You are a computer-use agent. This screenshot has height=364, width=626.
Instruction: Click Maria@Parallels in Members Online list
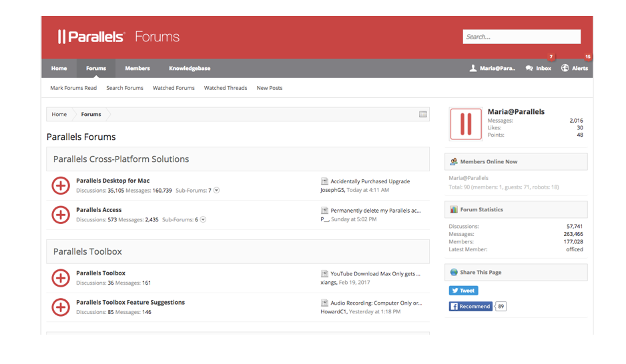[468, 178]
